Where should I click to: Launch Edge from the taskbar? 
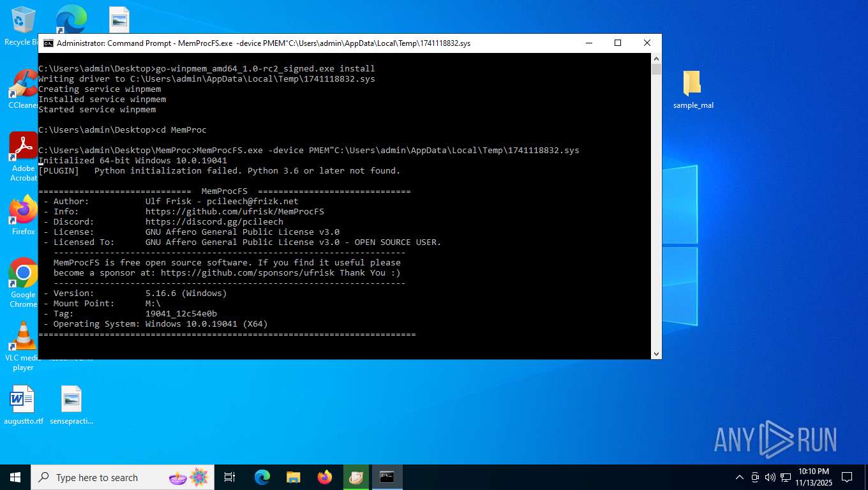(262, 477)
